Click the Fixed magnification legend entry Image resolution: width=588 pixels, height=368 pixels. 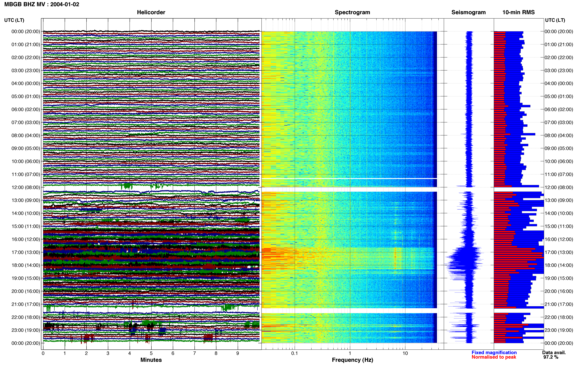tap(494, 353)
